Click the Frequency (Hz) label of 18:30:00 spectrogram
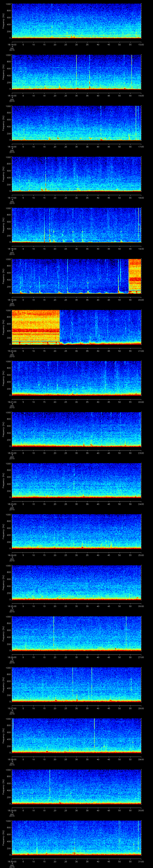The height and width of the screenshot is (868, 153). pyautogui.click(x=3, y=838)
